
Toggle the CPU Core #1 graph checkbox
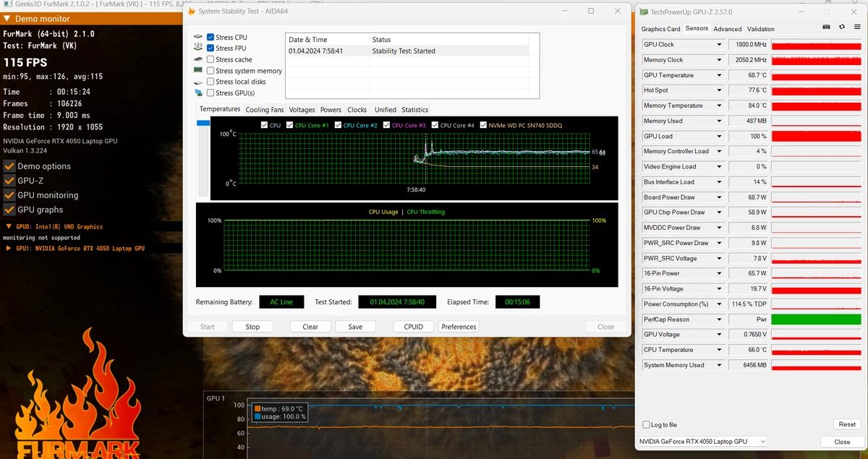click(290, 125)
